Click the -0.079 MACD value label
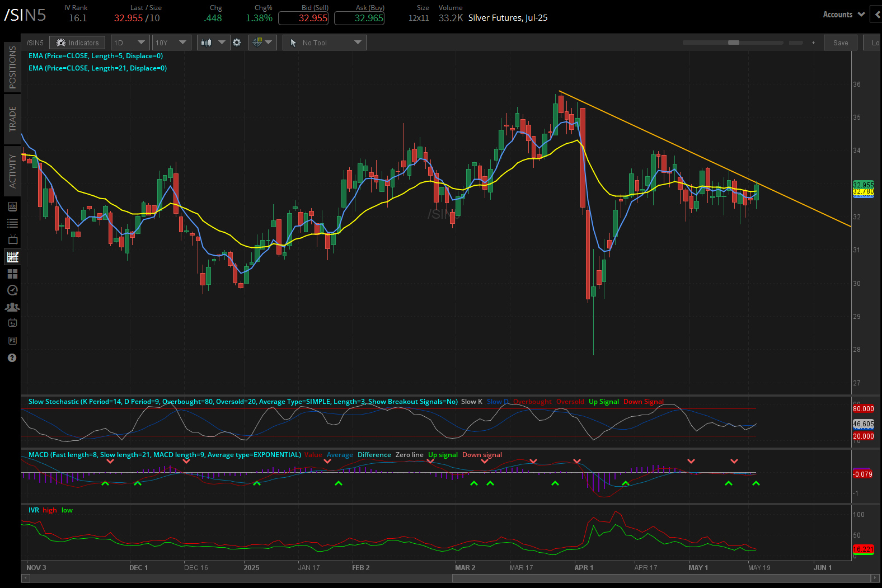Viewport: 882px width, 588px height. coord(862,474)
